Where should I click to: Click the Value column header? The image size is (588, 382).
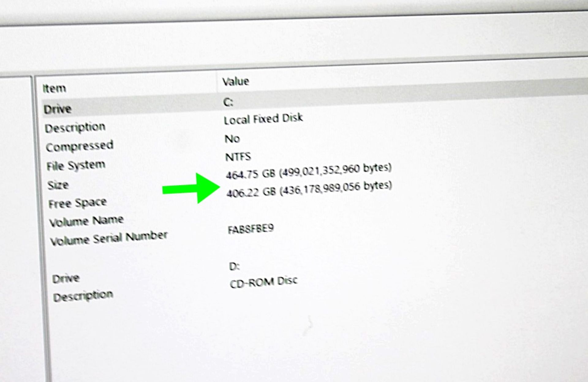click(236, 81)
